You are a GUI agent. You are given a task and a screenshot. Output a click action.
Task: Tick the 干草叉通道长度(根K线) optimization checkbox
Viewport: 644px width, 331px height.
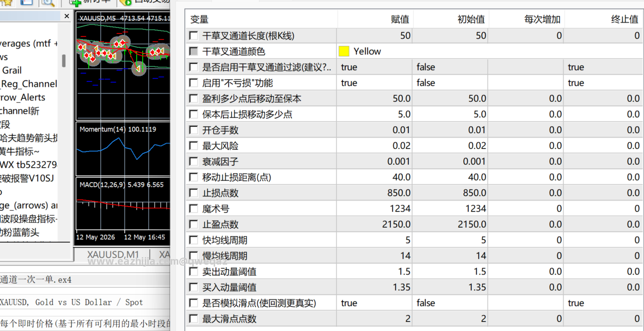pos(194,36)
